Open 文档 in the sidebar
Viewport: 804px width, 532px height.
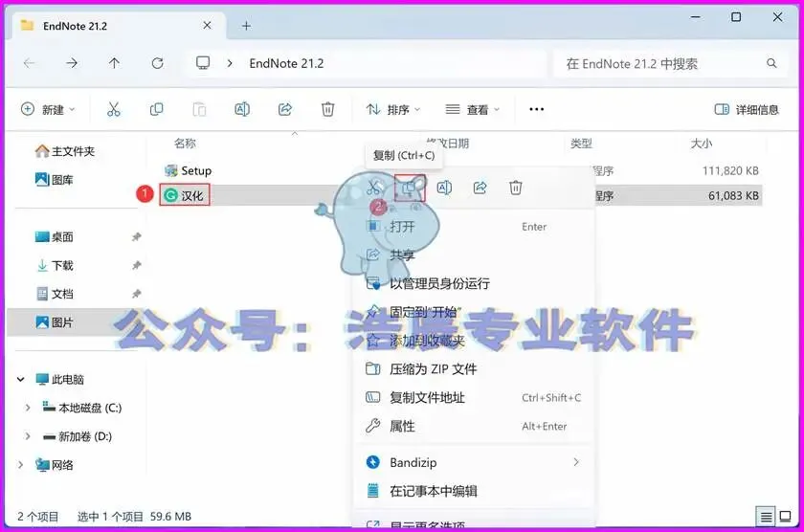click(x=55, y=294)
